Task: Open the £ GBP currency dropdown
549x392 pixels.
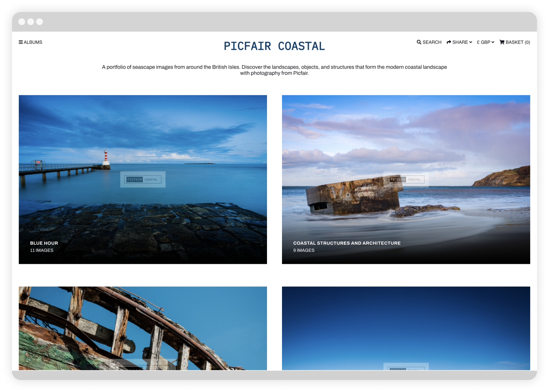Action: click(485, 42)
